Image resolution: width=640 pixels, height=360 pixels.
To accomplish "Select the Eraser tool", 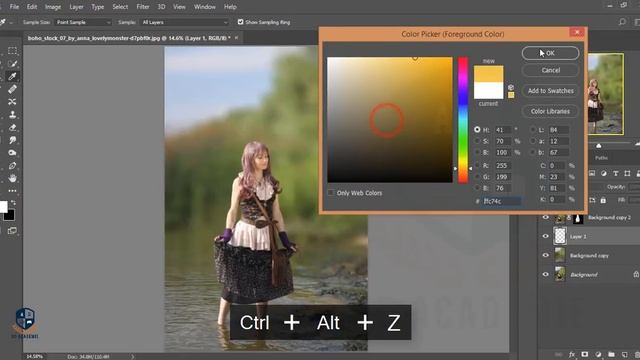I will [x=12, y=127].
